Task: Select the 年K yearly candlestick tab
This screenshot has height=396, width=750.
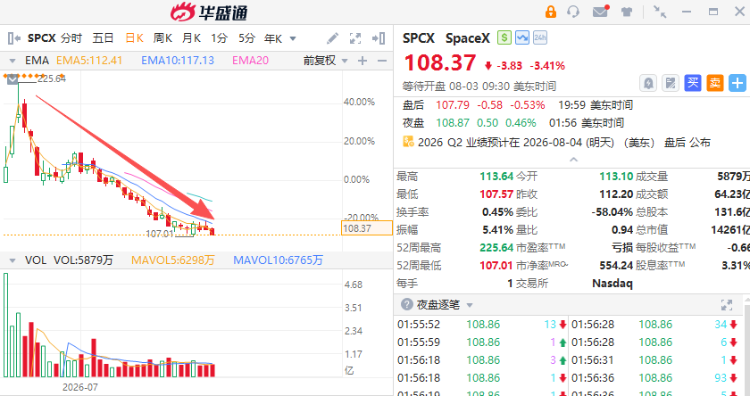Action: click(273, 38)
